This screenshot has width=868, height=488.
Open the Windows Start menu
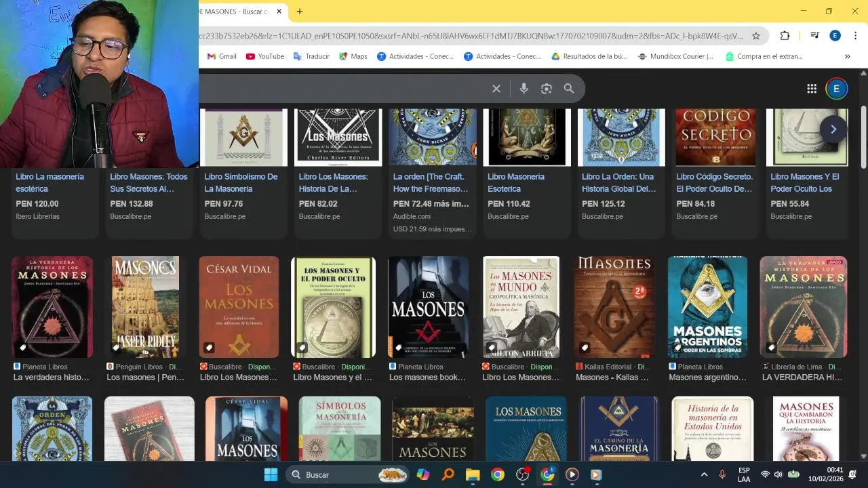271,474
